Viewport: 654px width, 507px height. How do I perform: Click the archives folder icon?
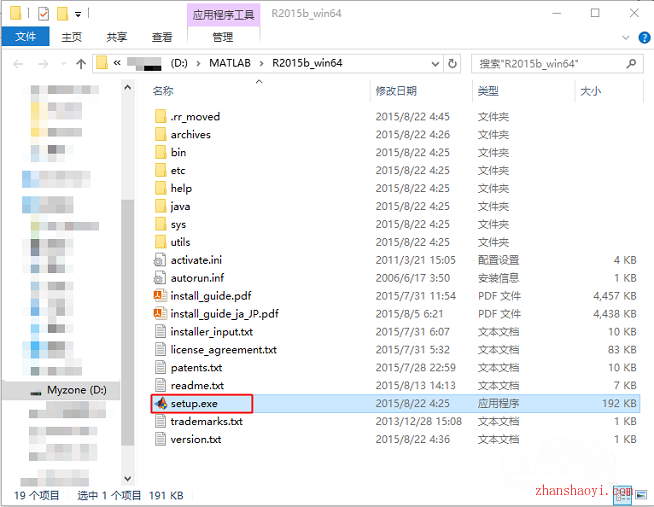point(161,134)
